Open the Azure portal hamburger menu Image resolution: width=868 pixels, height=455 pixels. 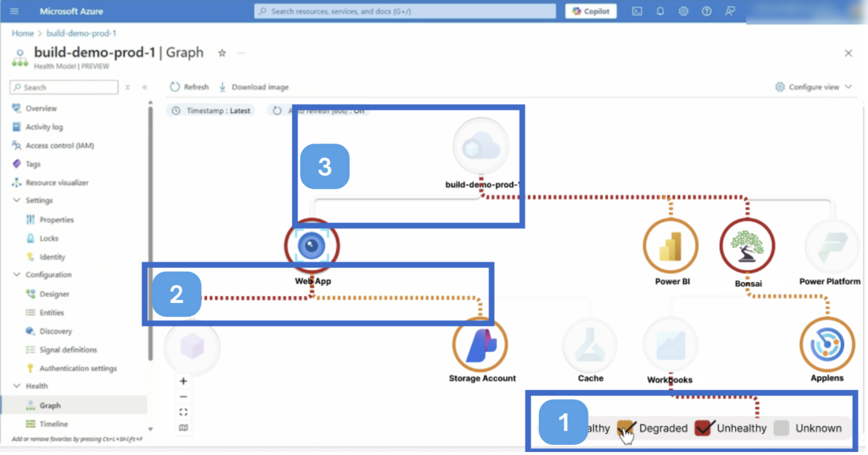[14, 11]
